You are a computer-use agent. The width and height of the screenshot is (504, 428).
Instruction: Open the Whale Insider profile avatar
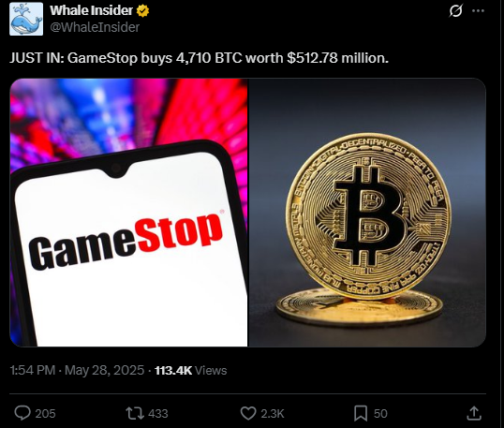click(26, 19)
